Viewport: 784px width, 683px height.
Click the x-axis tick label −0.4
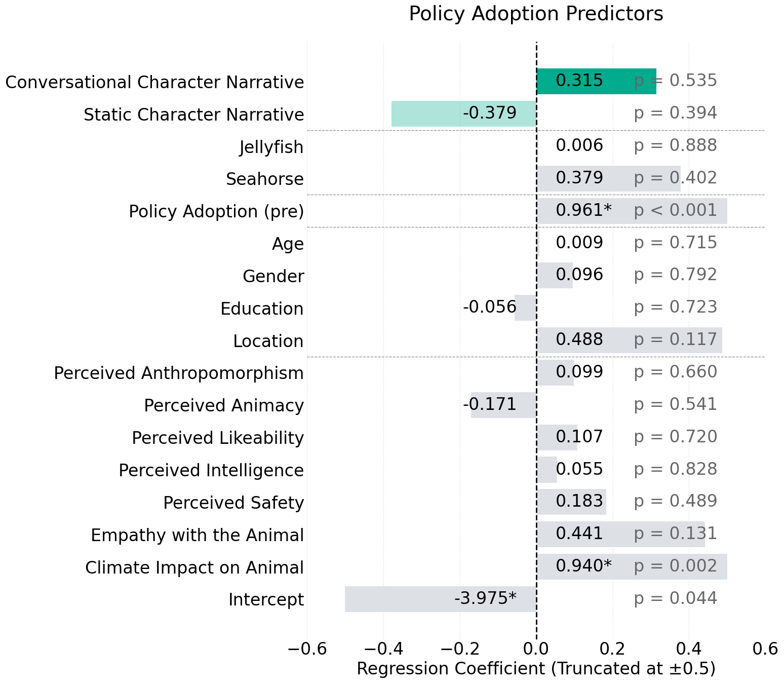[383, 648]
